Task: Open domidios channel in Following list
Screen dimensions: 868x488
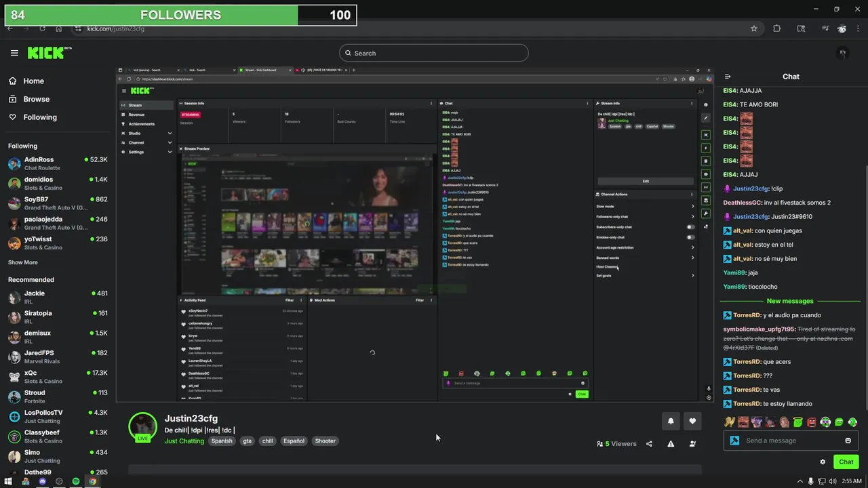Action: [58, 183]
